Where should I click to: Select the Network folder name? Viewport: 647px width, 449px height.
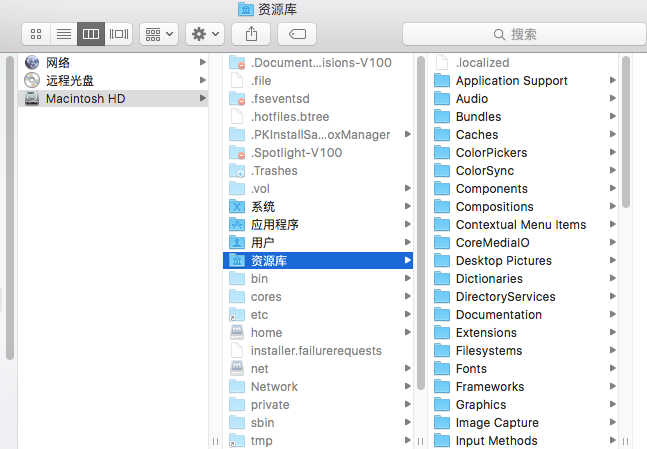click(x=274, y=387)
